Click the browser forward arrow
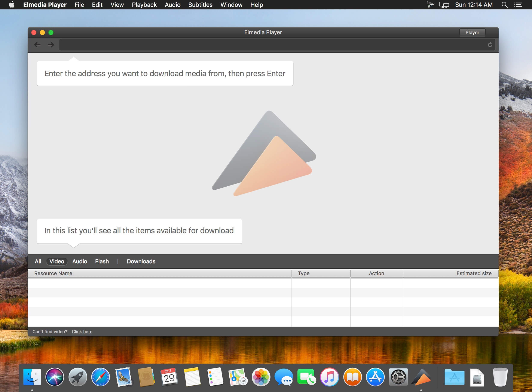Image resolution: width=532 pixels, height=392 pixels. point(51,45)
